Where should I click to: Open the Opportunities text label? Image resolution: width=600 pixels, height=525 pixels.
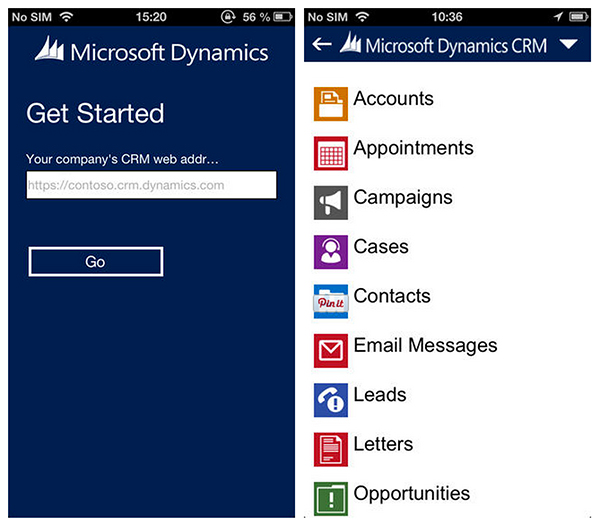click(411, 493)
